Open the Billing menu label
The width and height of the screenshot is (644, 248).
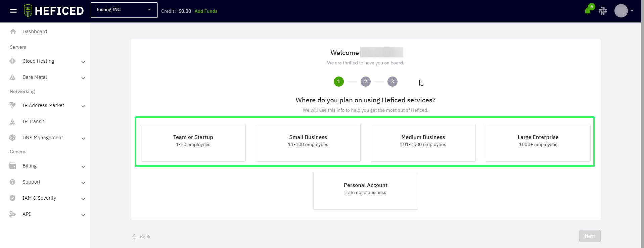pos(30,166)
